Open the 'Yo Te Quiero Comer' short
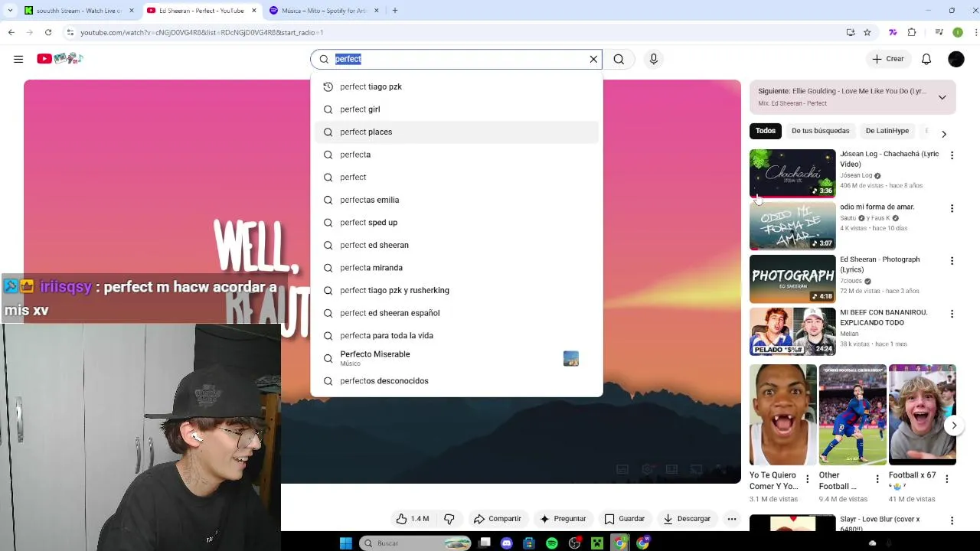 coord(782,415)
